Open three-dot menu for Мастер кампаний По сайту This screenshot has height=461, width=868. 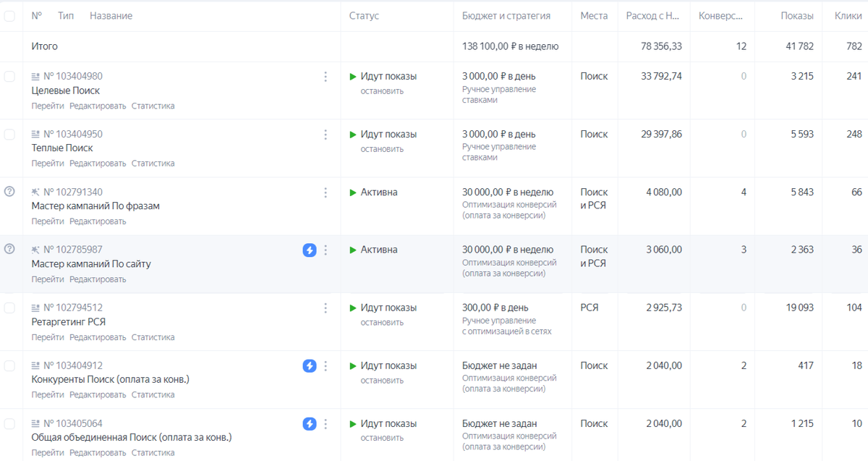(x=325, y=250)
